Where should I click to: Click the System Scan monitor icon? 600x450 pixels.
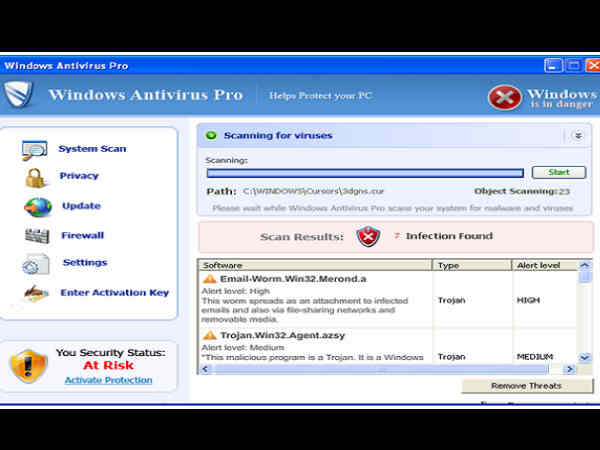coord(34,150)
